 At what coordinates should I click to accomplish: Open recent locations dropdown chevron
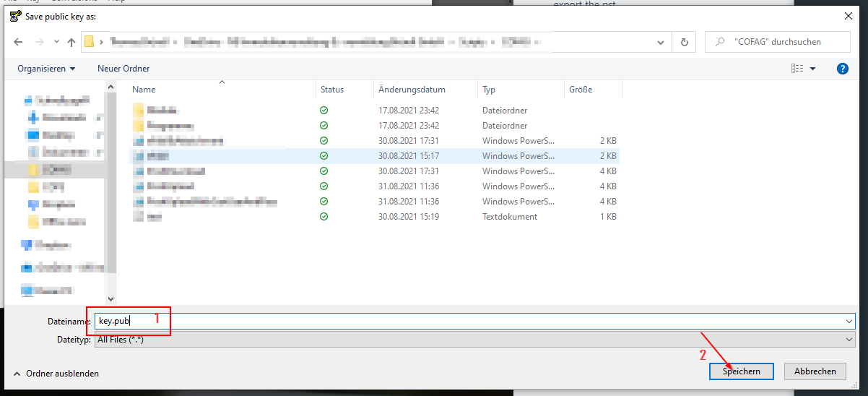coord(56,42)
